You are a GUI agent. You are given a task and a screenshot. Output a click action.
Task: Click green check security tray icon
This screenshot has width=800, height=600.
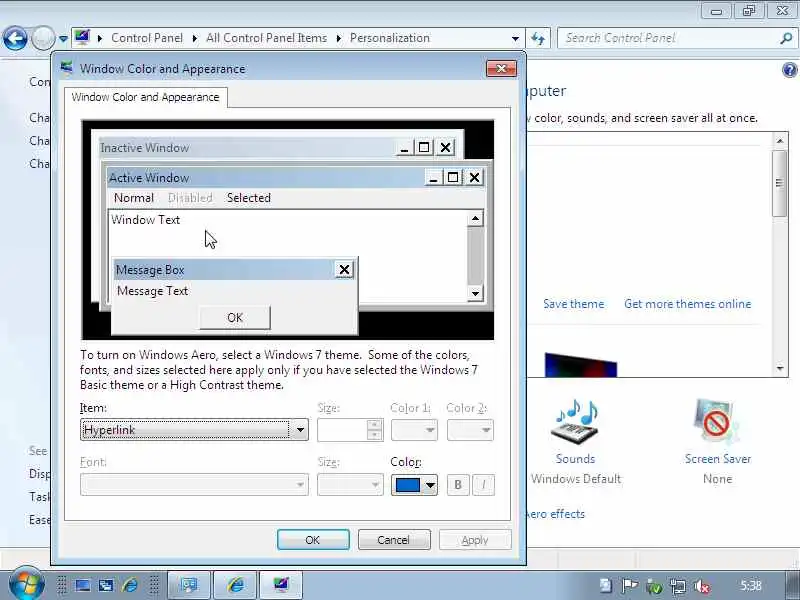coord(654,586)
